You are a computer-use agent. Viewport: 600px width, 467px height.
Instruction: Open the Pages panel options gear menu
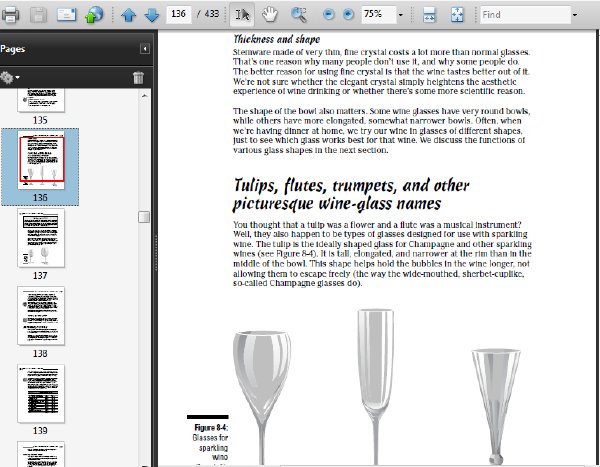pyautogui.click(x=10, y=77)
